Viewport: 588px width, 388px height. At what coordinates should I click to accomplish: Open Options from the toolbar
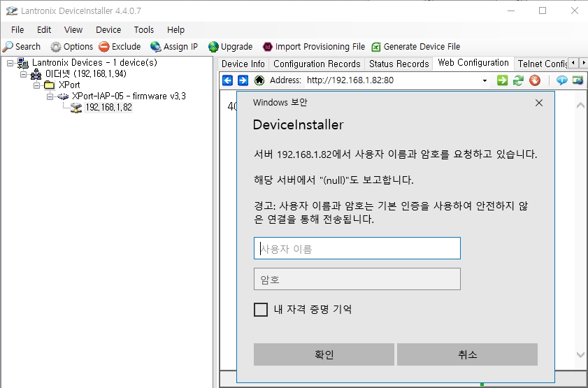click(71, 46)
